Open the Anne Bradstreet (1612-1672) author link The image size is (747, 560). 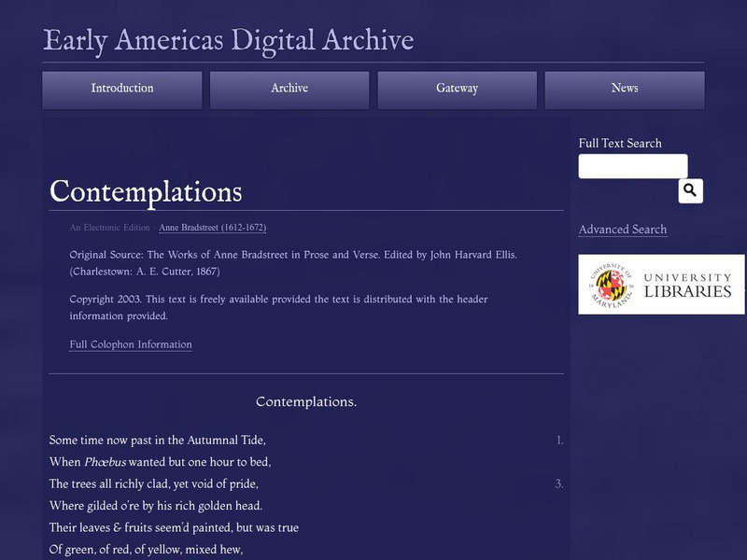tap(214, 228)
